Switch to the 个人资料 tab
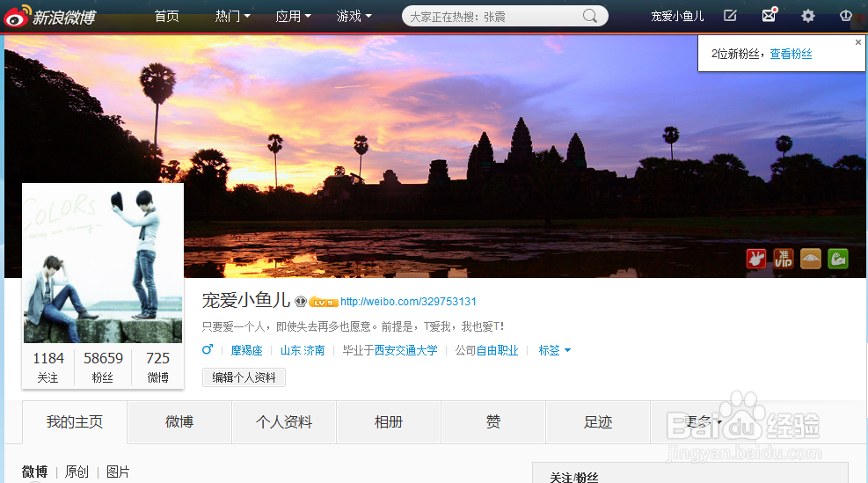Viewport: 868px width, 483px height. point(284,422)
